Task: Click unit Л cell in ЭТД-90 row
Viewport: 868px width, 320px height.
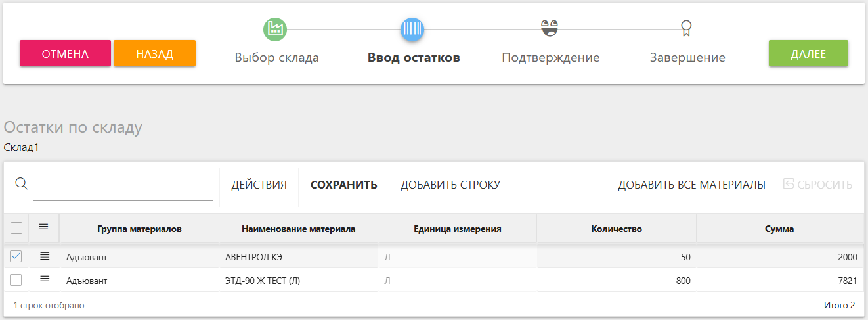Action: 458,281
